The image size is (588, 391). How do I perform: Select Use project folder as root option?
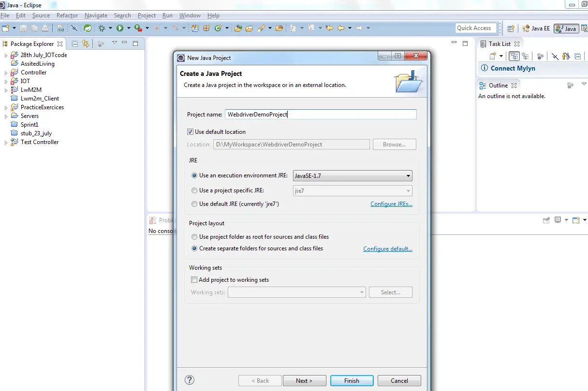click(194, 237)
